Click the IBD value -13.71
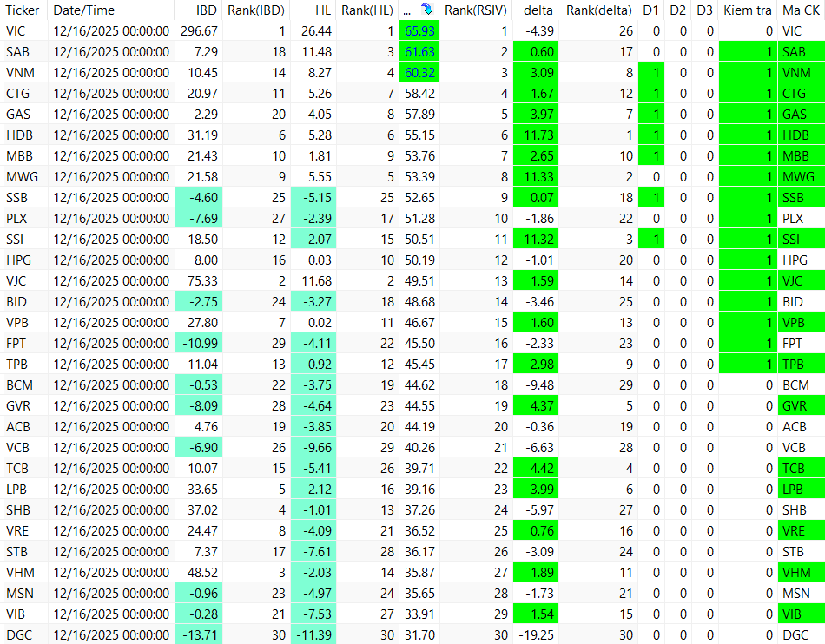This screenshot has width=825, height=644. click(x=200, y=635)
